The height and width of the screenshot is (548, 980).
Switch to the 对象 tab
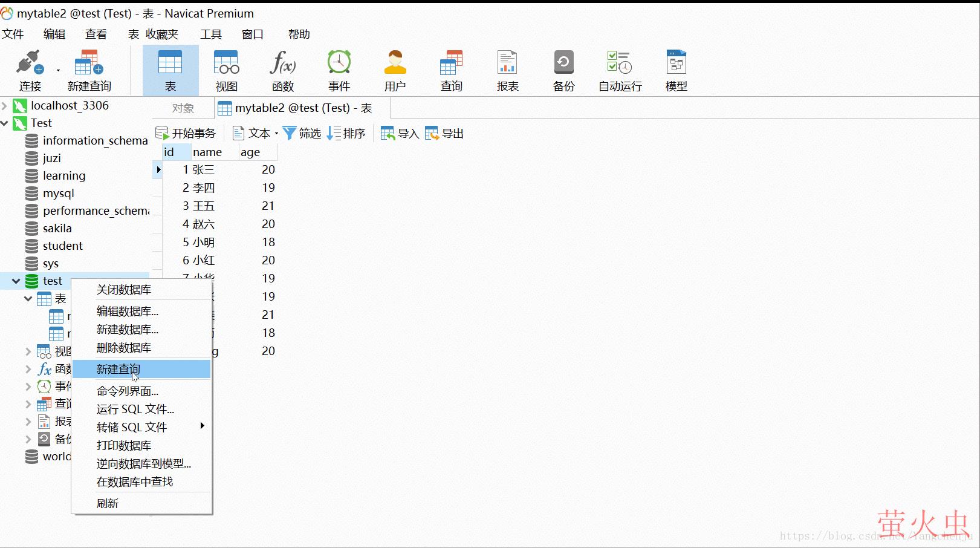(x=183, y=108)
